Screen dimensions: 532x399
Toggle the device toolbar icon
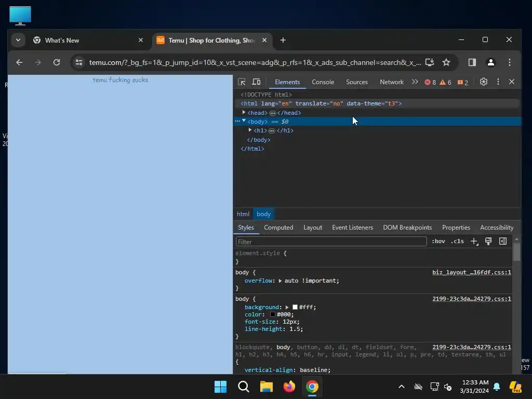tap(256, 82)
